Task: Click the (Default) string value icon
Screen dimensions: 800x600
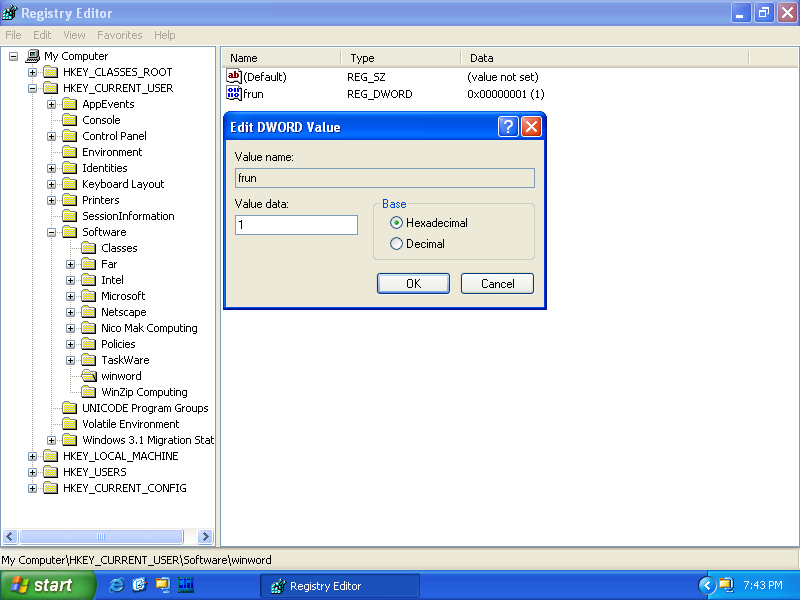Action: pos(234,77)
